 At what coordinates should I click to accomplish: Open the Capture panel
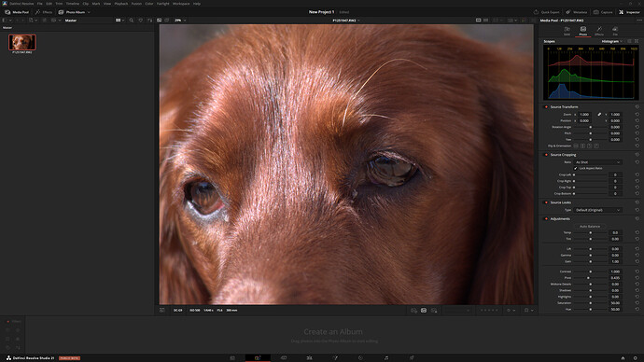[603, 12]
